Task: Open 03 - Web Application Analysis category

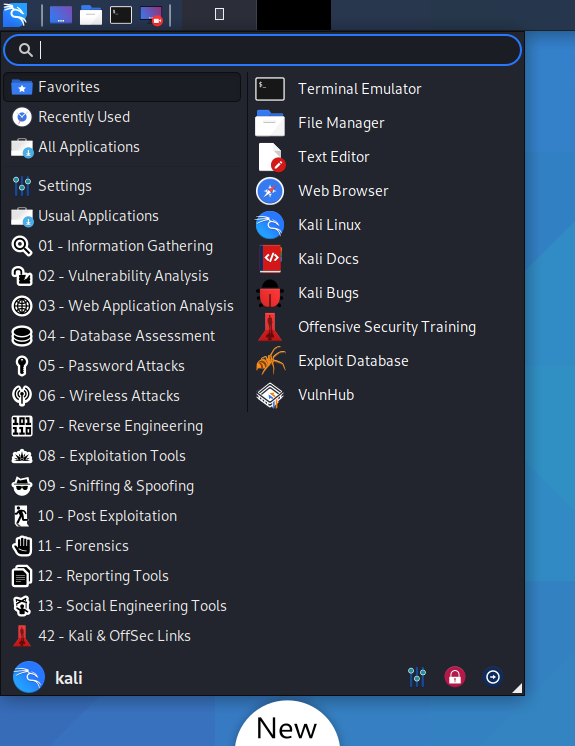Action: (x=122, y=306)
